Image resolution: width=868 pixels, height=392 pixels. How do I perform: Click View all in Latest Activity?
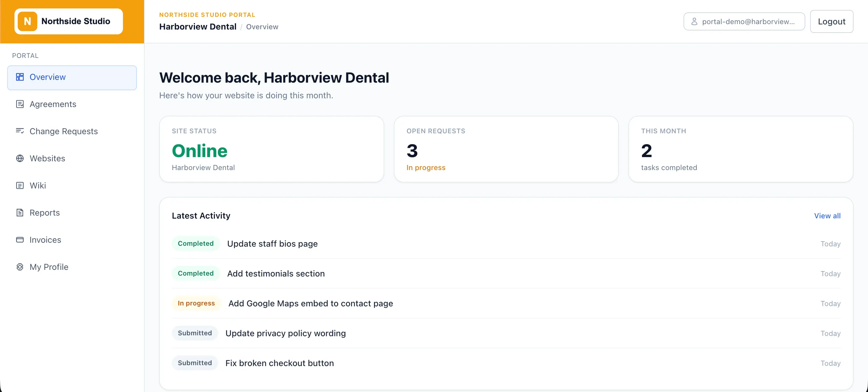[827, 216]
